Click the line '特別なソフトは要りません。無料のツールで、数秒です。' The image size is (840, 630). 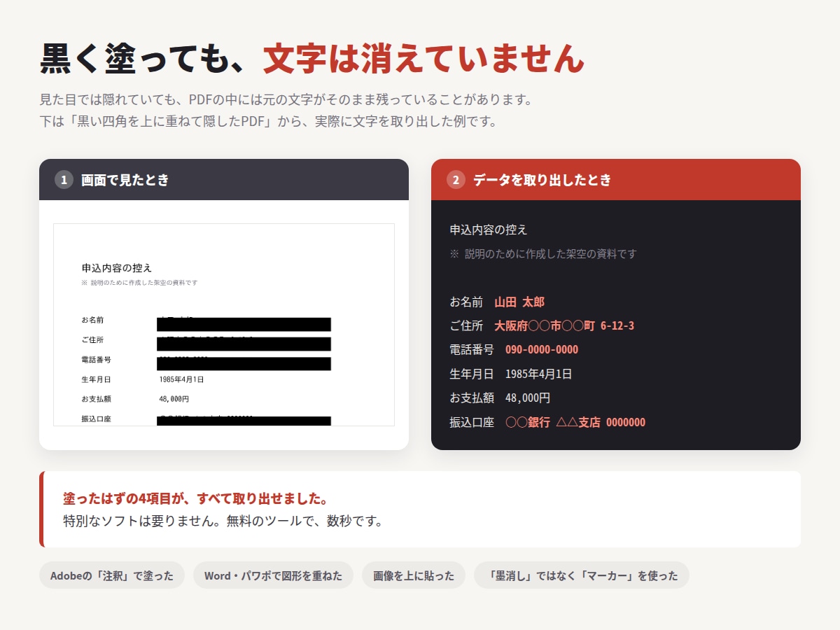pyautogui.click(x=223, y=521)
